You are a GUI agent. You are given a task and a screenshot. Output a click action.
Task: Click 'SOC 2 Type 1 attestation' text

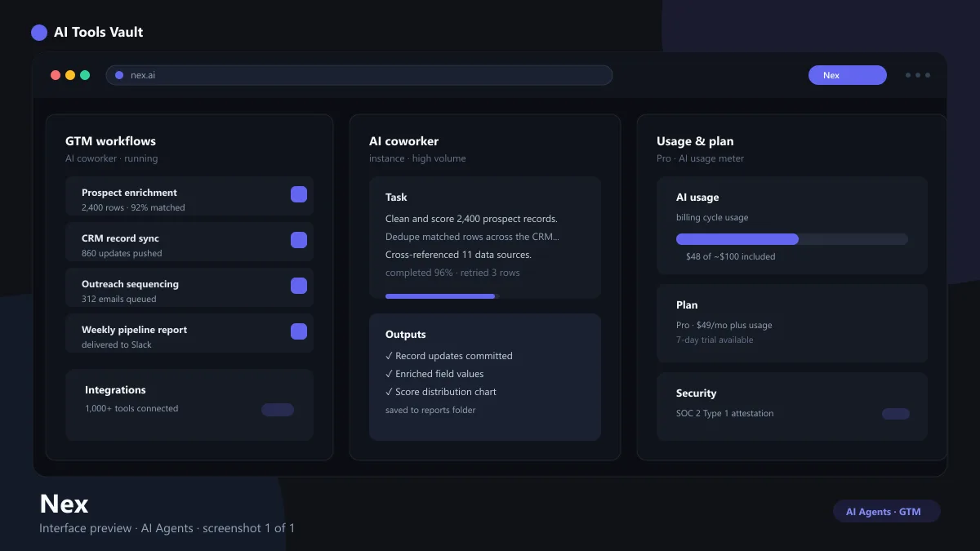(724, 413)
